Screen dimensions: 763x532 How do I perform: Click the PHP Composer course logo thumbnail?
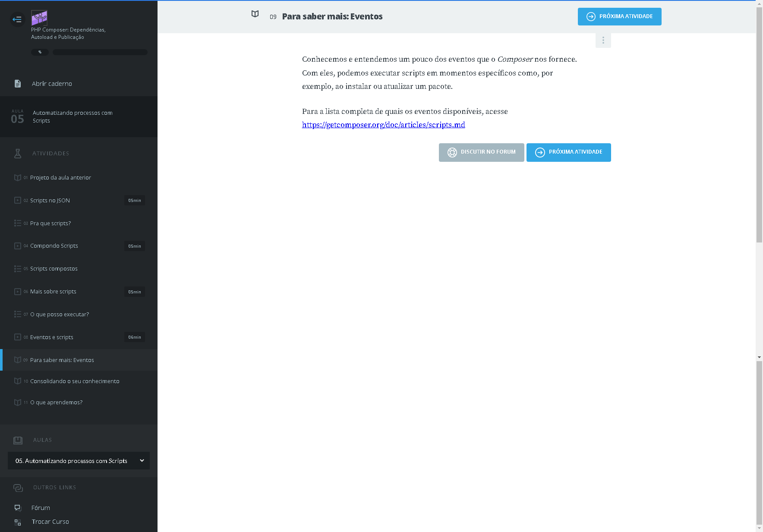(39, 18)
